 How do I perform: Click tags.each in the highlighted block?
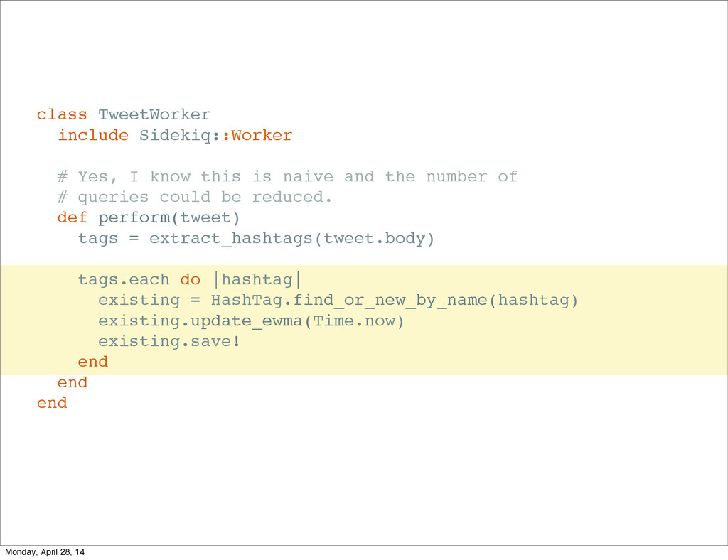[x=124, y=280]
